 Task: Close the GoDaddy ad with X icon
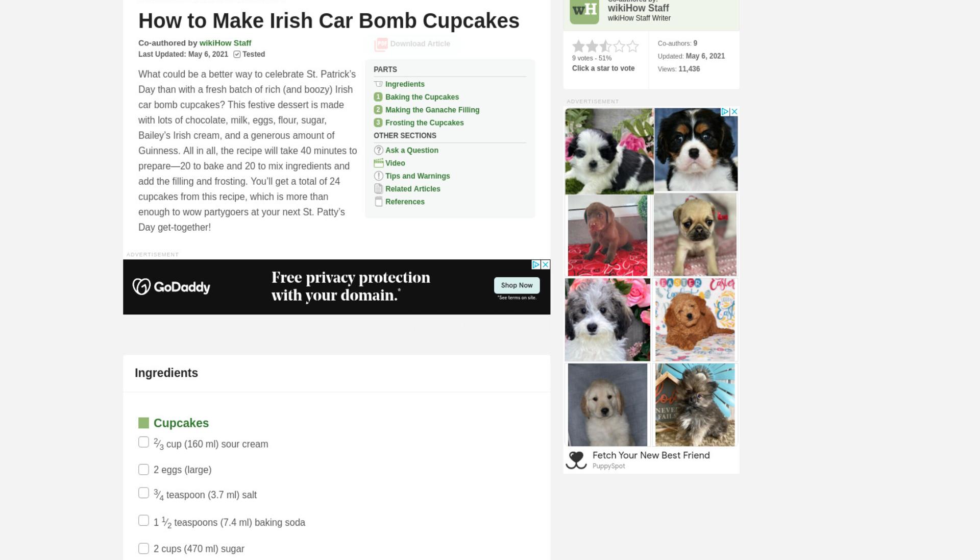545,264
